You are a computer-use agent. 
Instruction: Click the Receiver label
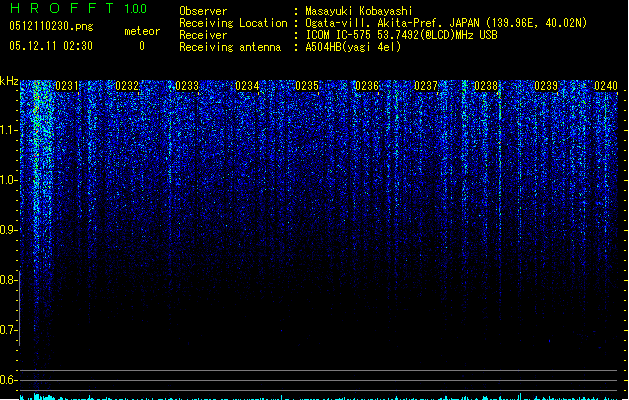pyautogui.click(x=203, y=35)
